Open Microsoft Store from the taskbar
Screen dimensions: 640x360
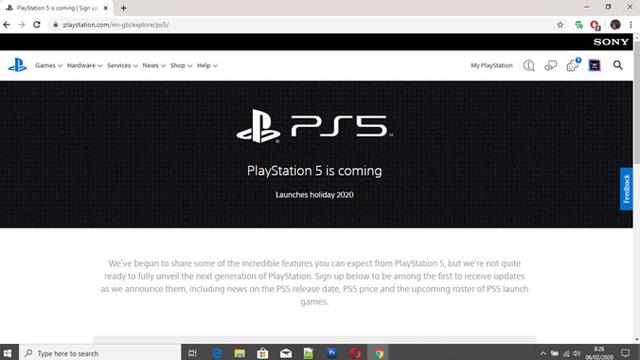pos(262,353)
